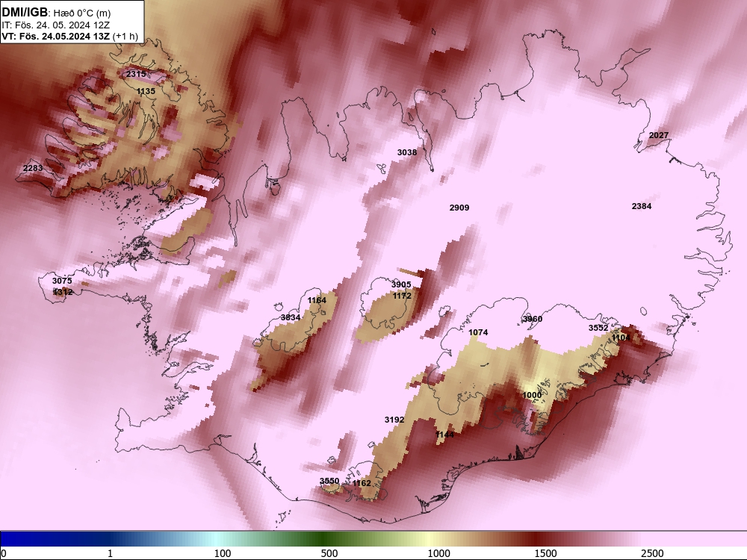Viewport: 747px width, 560px height.
Task: Click the color scale tick label 2500
Action: (652, 553)
